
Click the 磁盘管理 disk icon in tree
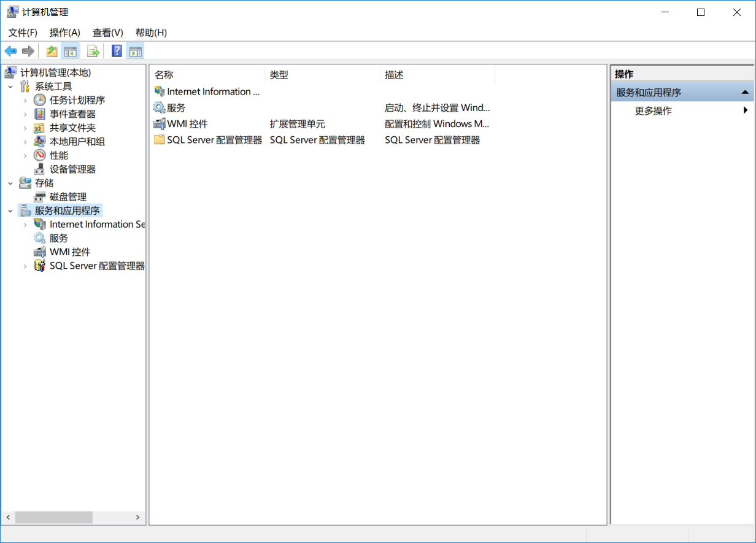[x=40, y=197]
